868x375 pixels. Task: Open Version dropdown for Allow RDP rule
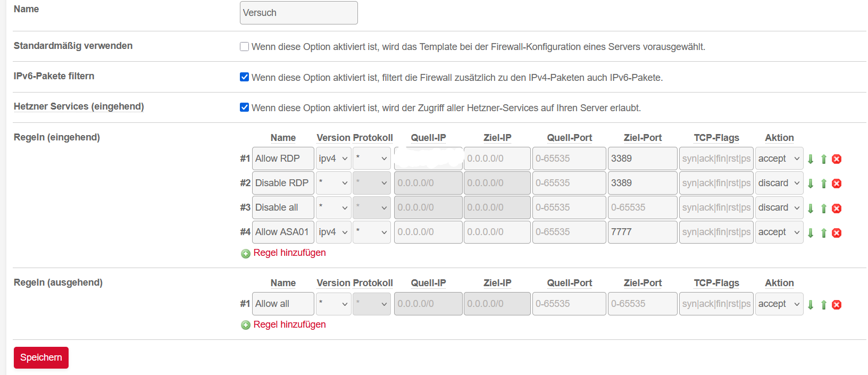[x=333, y=159]
